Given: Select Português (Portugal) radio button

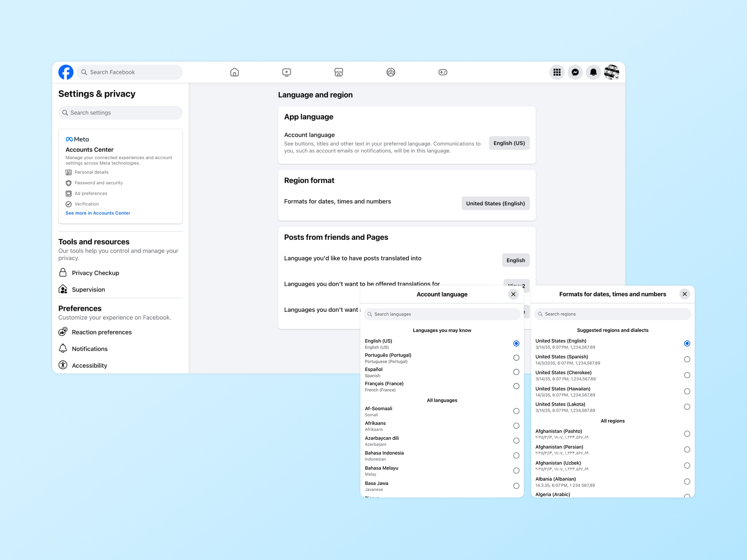Looking at the screenshot, I should 516,358.
